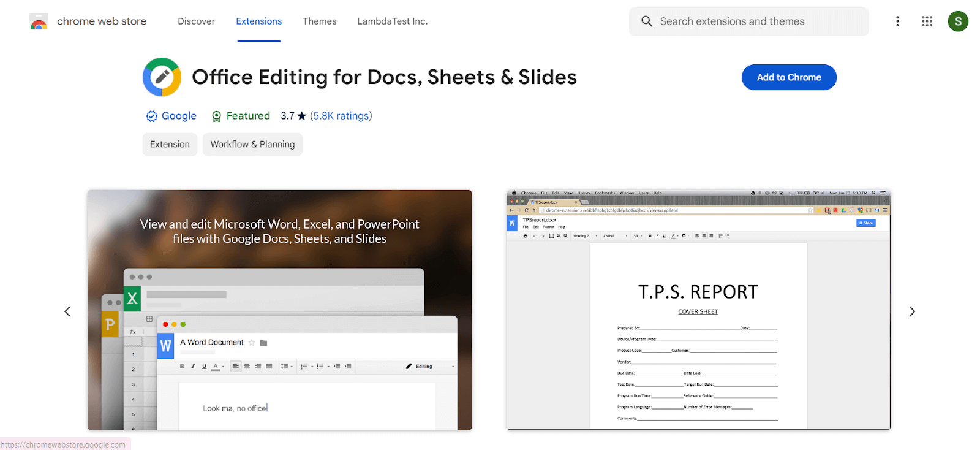Open the T.P.S. Report screenshot
Screen dimensions: 980x450
698,310
